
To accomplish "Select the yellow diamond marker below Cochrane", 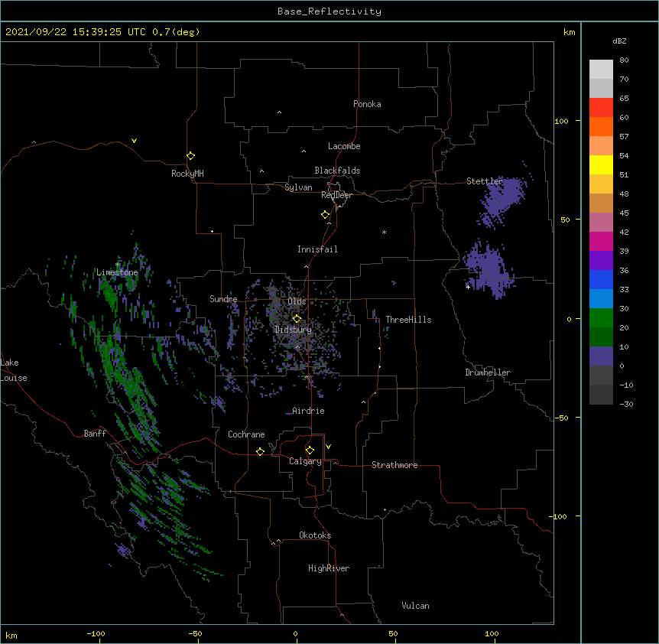I will (x=260, y=451).
